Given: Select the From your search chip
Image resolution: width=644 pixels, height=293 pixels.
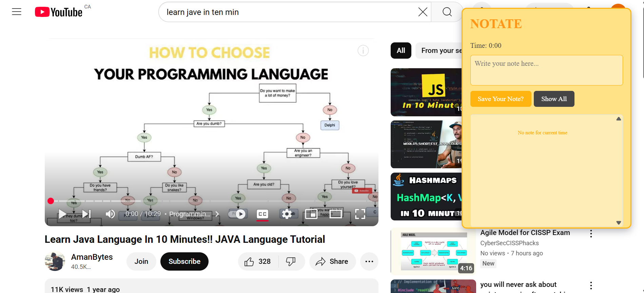Looking at the screenshot, I should click(439, 51).
